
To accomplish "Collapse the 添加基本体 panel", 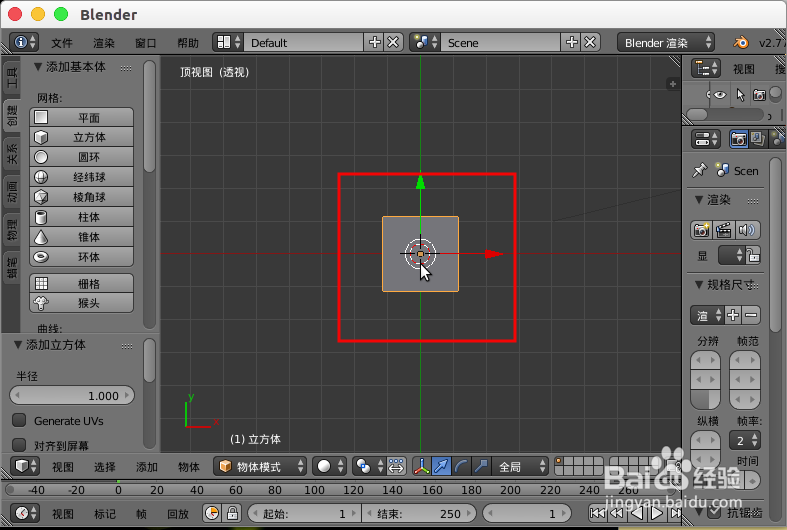I will pyautogui.click(x=38, y=67).
